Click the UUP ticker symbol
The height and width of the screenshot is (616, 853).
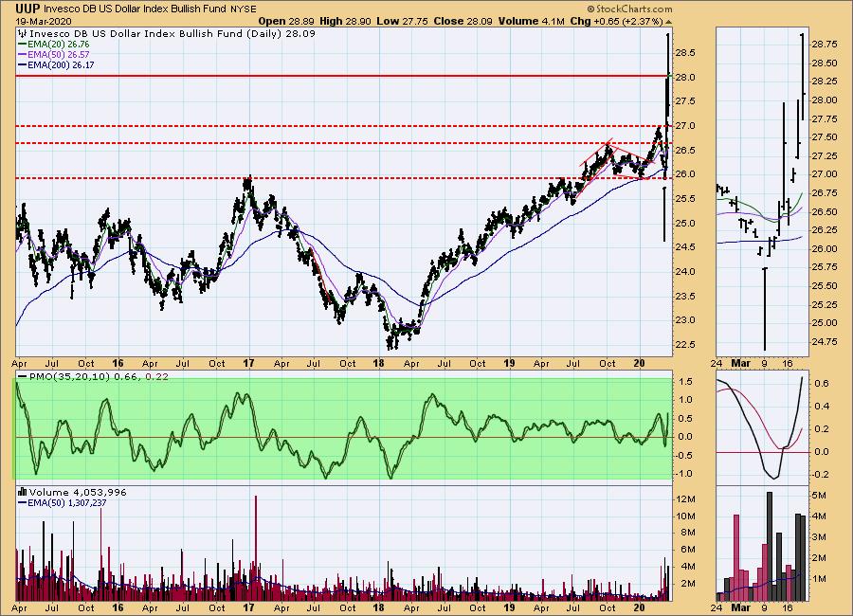click(x=27, y=9)
